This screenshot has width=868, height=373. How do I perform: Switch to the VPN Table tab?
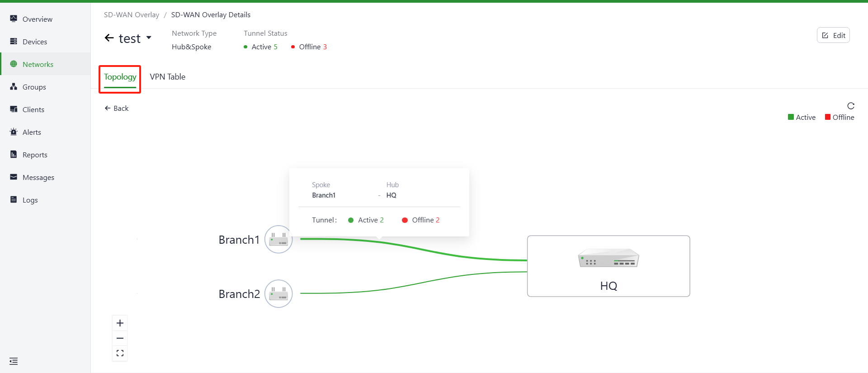point(167,77)
